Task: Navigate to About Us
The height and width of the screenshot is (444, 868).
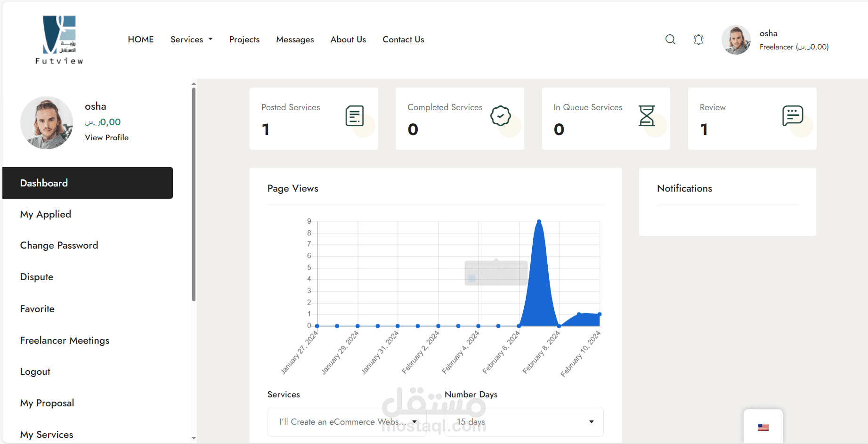Action: point(349,40)
